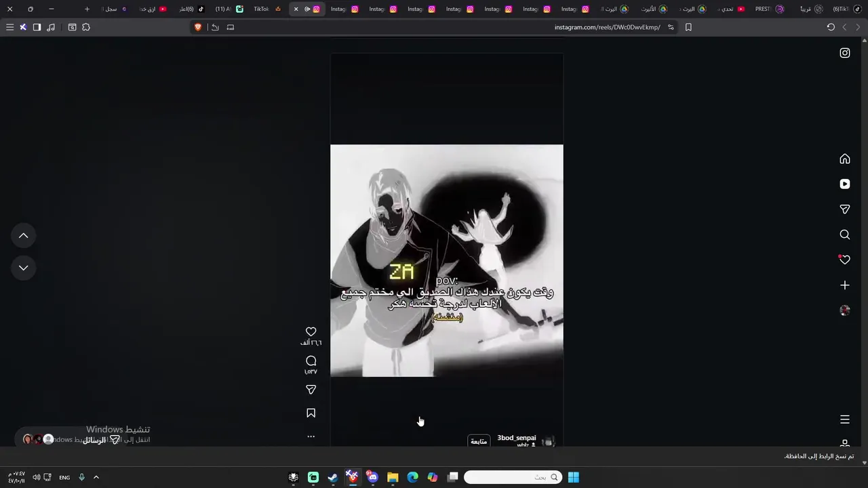868x488 pixels.
Task: Open the tab search icon in the toolbar
Action: coord(72,27)
